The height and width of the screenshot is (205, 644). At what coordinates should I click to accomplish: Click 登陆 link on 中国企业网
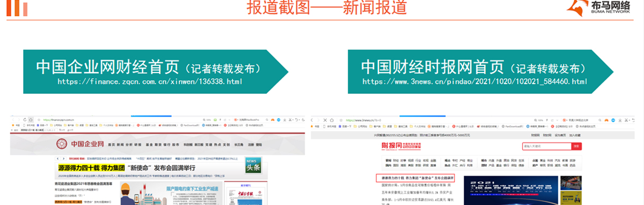(x=259, y=144)
